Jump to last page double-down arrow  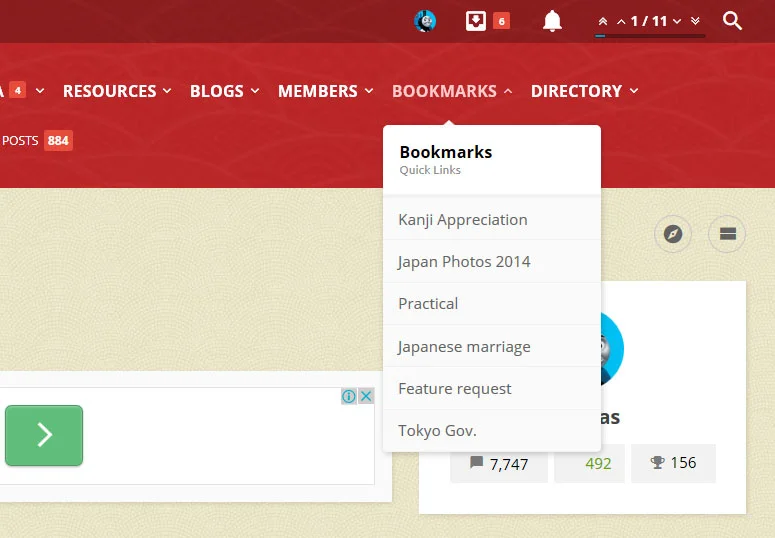695,21
